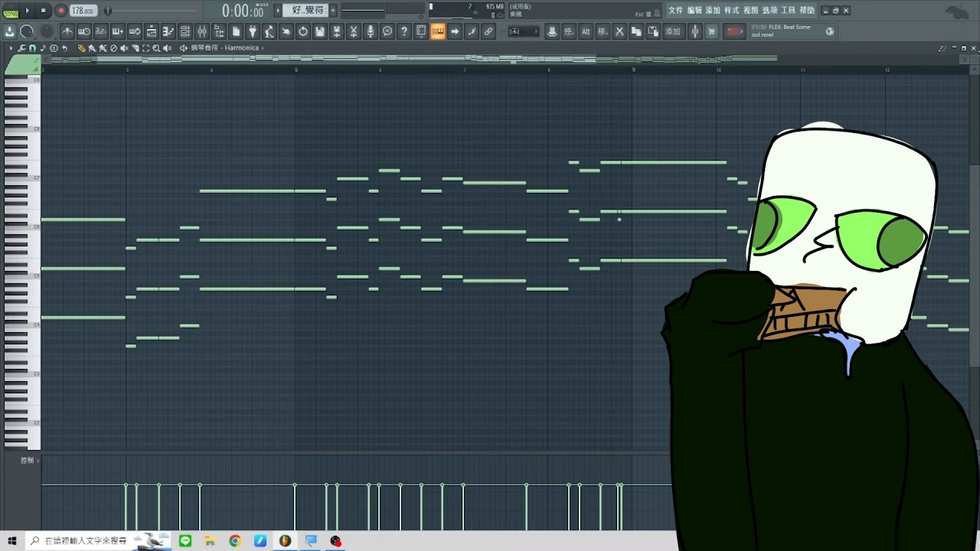Click the 178.000 tempo field
980x551 pixels.
(82, 11)
